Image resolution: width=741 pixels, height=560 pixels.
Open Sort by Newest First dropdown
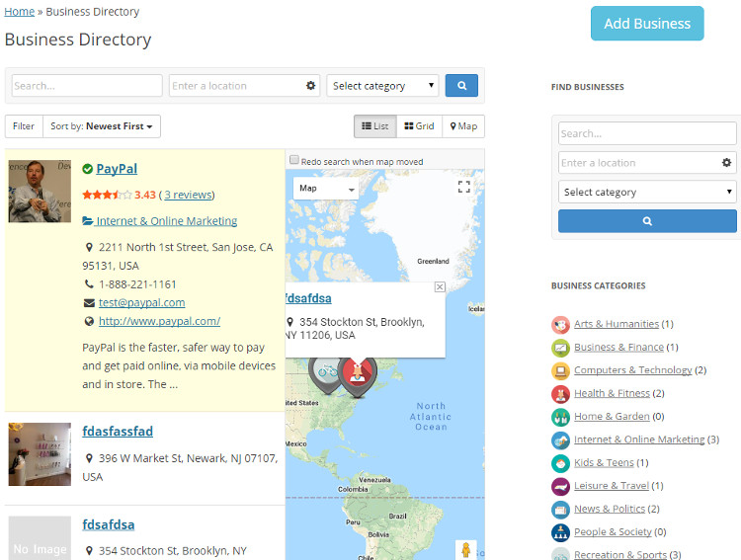(x=102, y=126)
